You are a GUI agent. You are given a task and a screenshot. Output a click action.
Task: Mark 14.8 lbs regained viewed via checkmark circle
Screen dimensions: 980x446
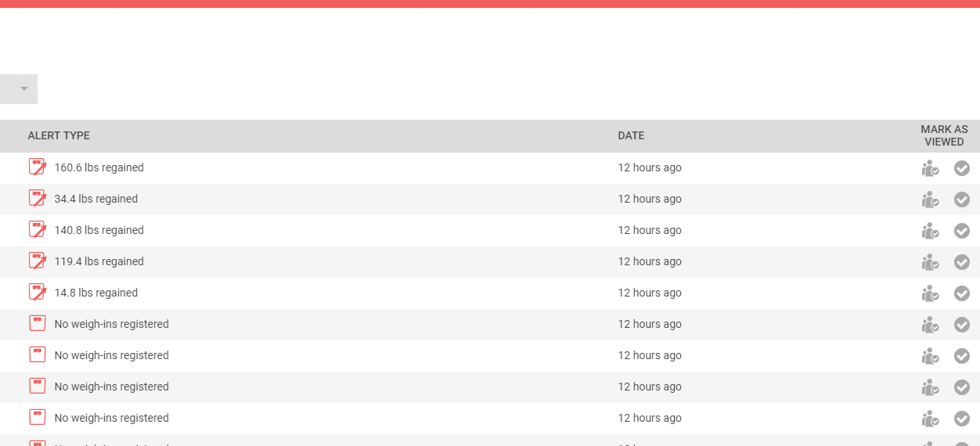[x=962, y=293]
